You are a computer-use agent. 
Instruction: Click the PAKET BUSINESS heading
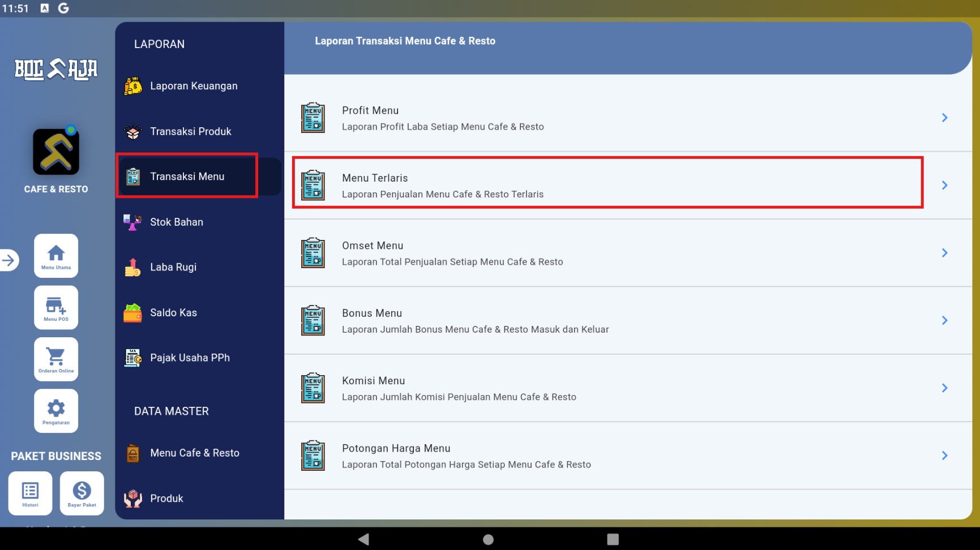56,456
